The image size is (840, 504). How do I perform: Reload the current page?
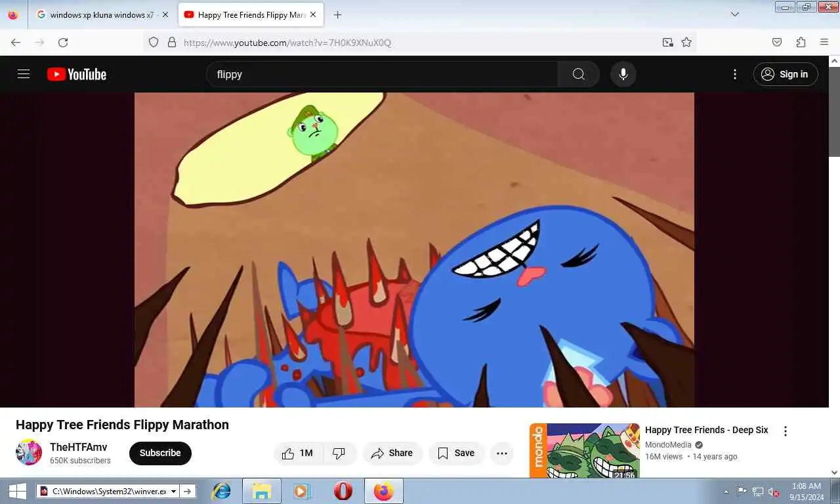point(63,42)
